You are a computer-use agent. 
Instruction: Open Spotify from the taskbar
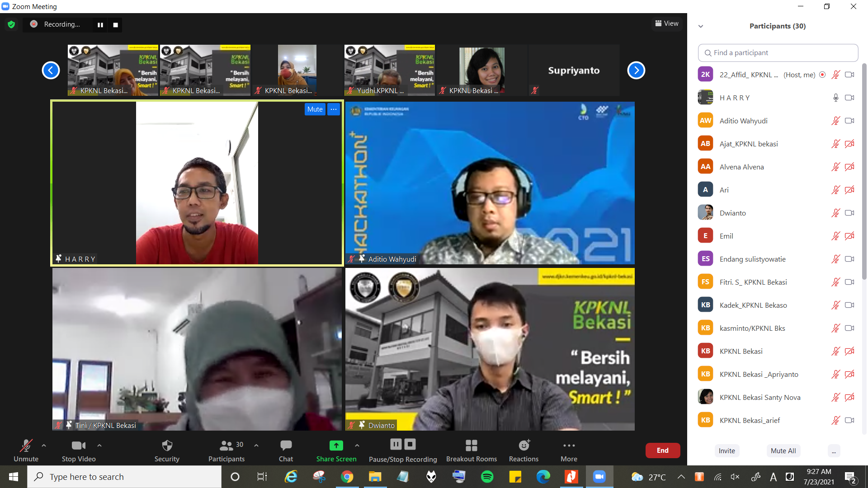point(487,477)
